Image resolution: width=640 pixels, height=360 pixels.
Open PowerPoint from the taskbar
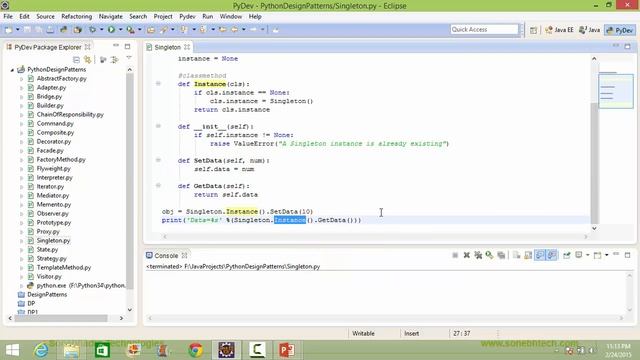(x=287, y=350)
